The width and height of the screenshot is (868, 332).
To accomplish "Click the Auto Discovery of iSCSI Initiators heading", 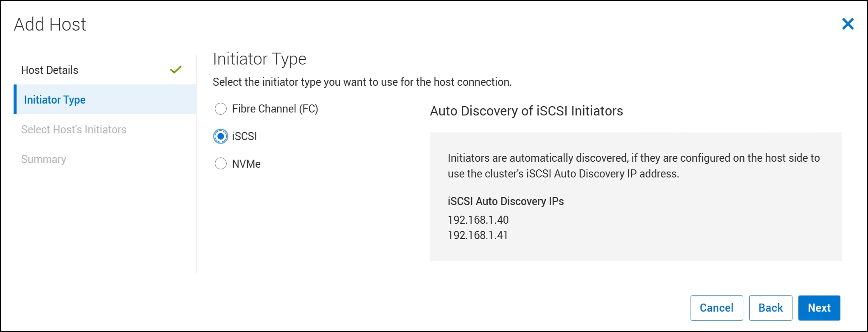I will 526,111.
